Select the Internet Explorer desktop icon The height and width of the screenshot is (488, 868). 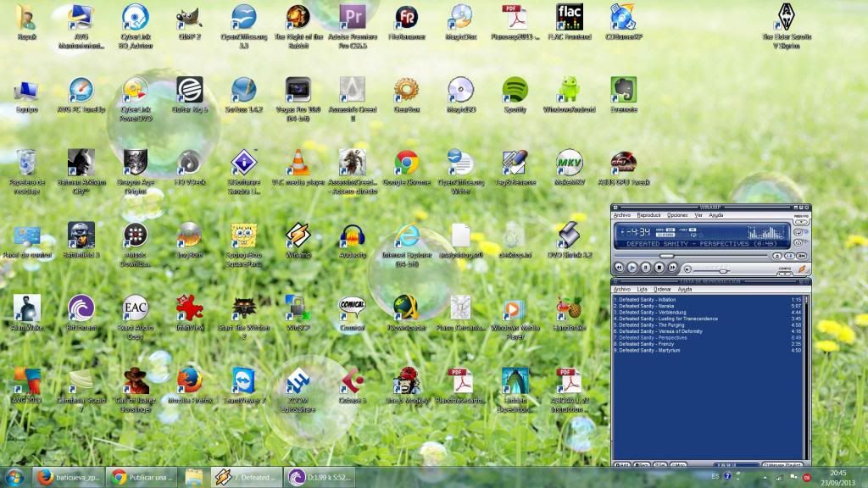coord(406,245)
